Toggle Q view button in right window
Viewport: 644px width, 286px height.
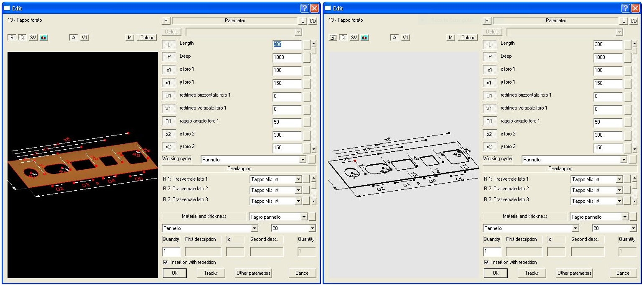click(x=343, y=38)
